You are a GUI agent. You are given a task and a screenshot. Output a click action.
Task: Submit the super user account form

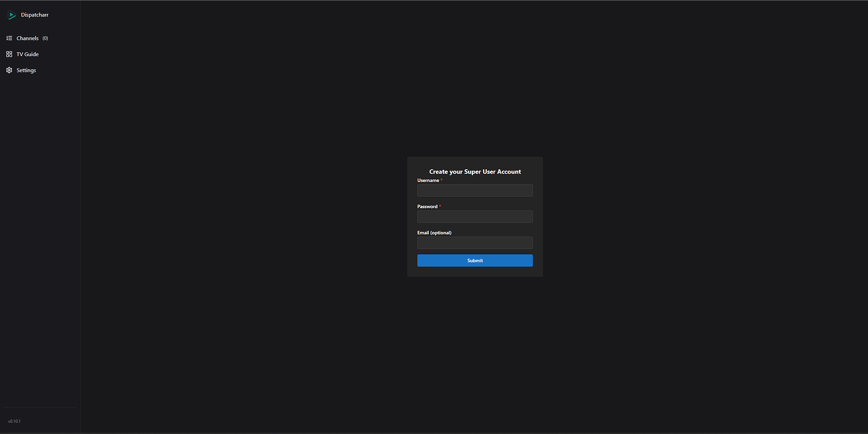[x=475, y=260]
